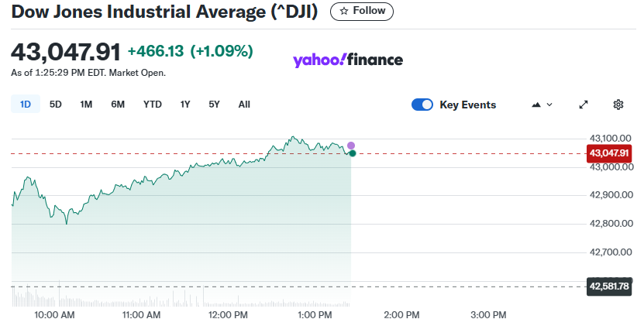
Task: Toggle the Key Events switch
Action: (422, 105)
